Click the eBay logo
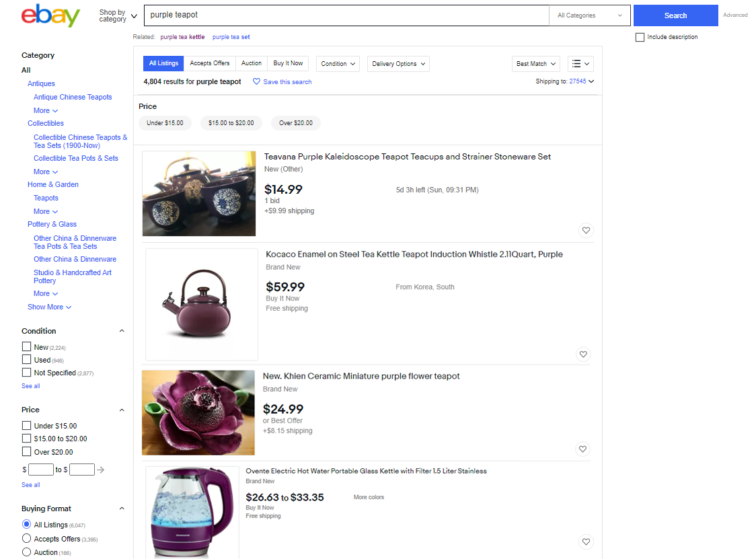This screenshot has width=756, height=559. point(50,15)
